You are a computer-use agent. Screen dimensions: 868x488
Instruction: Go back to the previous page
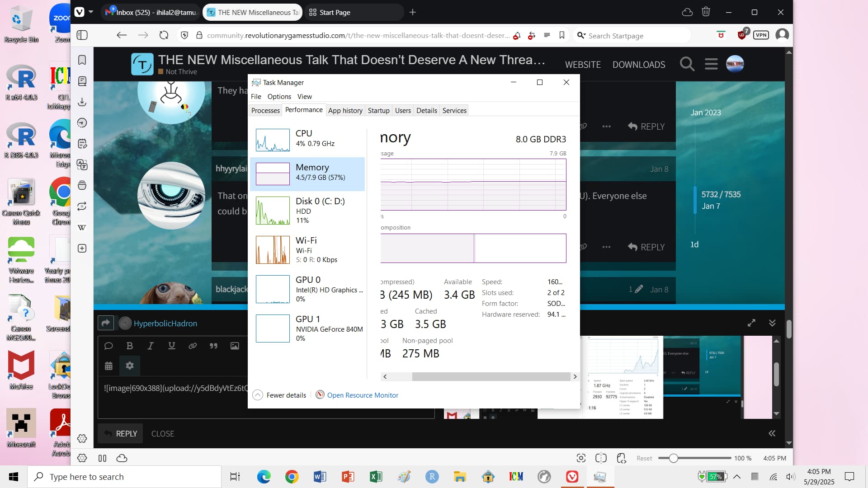121,35
